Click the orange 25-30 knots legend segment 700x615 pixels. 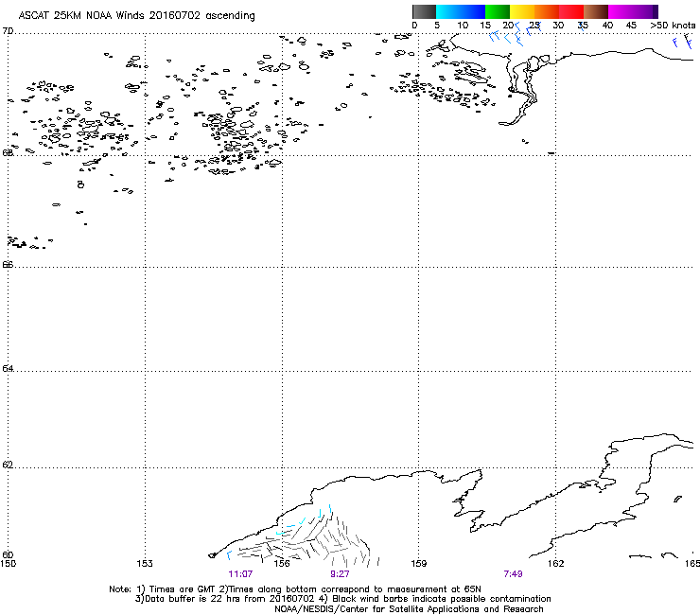(x=547, y=11)
